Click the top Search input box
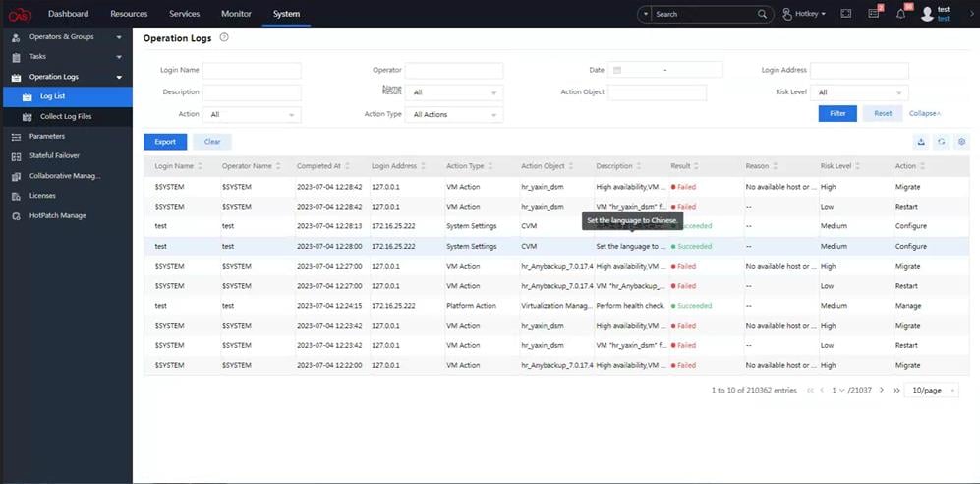 (x=705, y=14)
